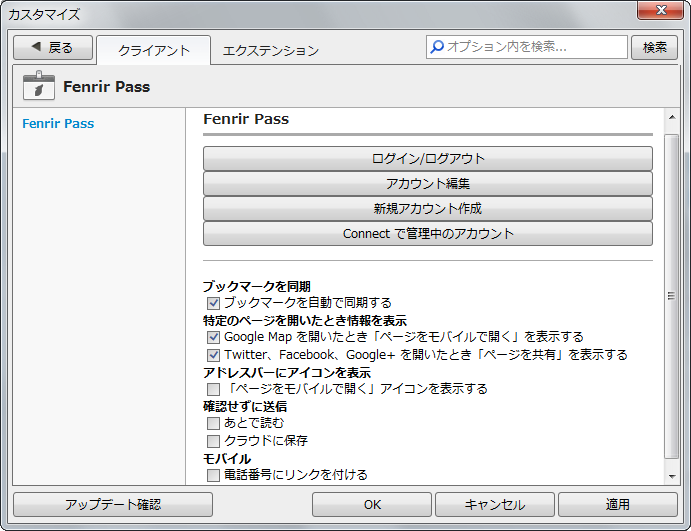Switch to the クライアント tab
This screenshot has height=531, width=691.
pyautogui.click(x=153, y=50)
